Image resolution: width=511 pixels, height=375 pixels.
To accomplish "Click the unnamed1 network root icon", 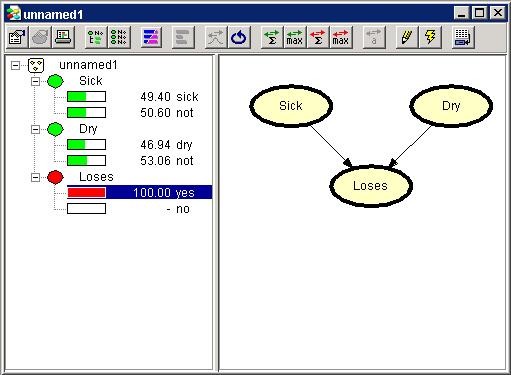I will [36, 65].
